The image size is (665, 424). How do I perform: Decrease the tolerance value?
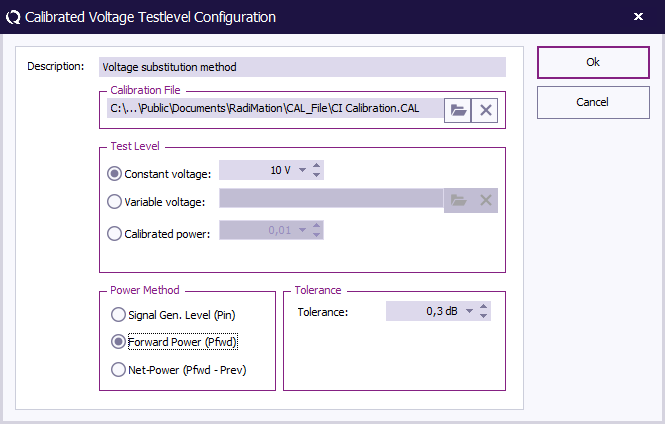[484, 317]
